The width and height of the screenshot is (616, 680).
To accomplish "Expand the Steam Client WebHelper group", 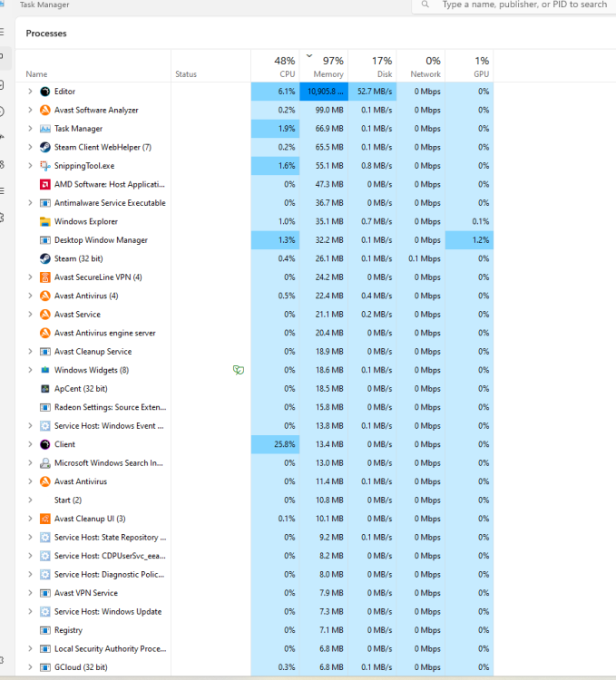I will click(30, 148).
